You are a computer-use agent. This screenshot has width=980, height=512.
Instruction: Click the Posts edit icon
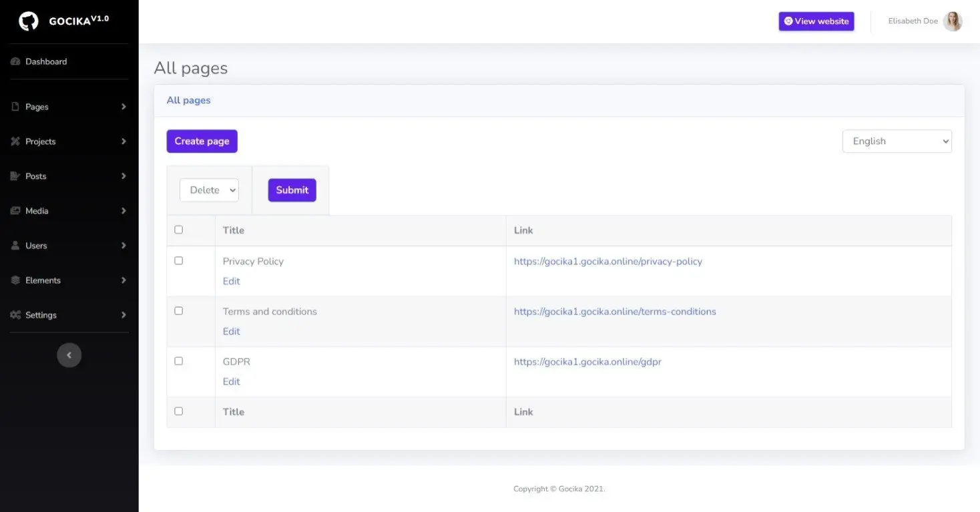tap(15, 176)
